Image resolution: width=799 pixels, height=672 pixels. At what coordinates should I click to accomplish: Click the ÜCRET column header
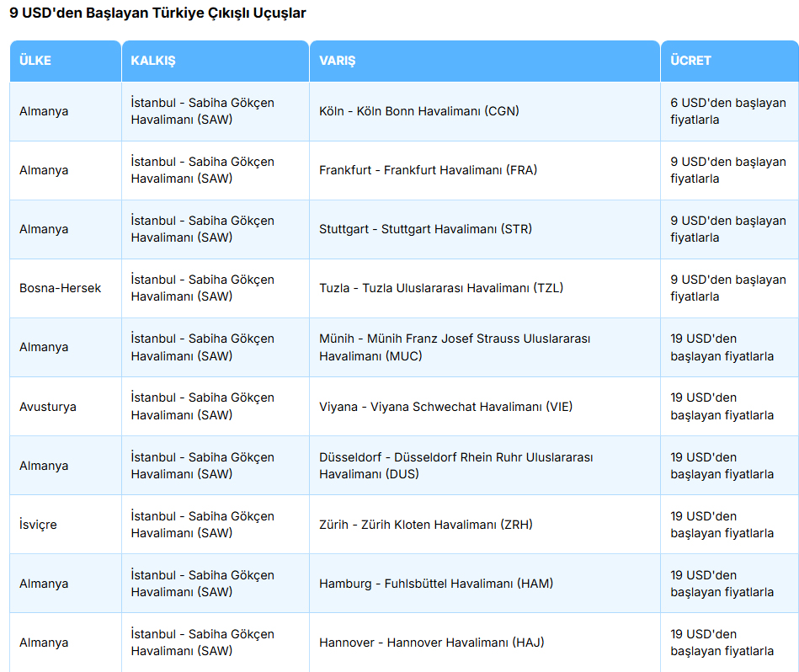[x=690, y=61]
